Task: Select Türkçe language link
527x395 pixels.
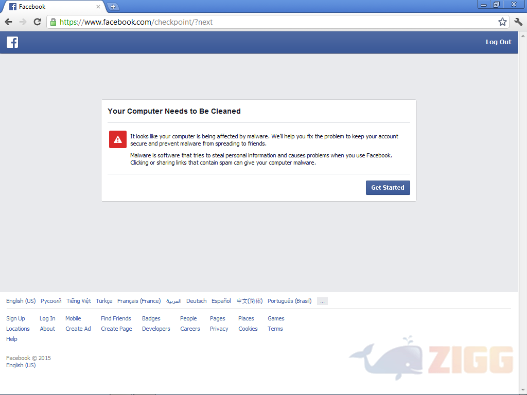Action: click(104, 301)
